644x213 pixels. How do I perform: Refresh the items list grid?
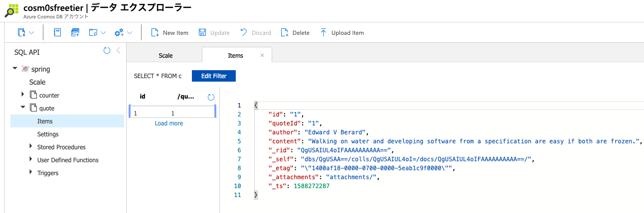point(211,98)
